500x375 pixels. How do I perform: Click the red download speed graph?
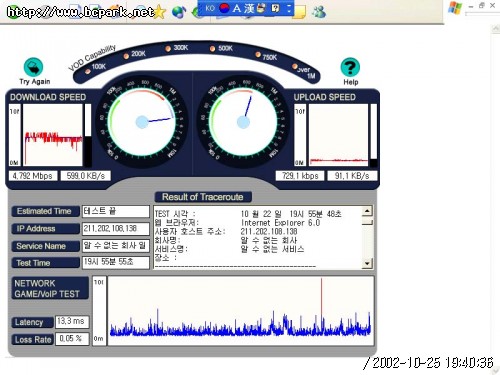(53, 135)
